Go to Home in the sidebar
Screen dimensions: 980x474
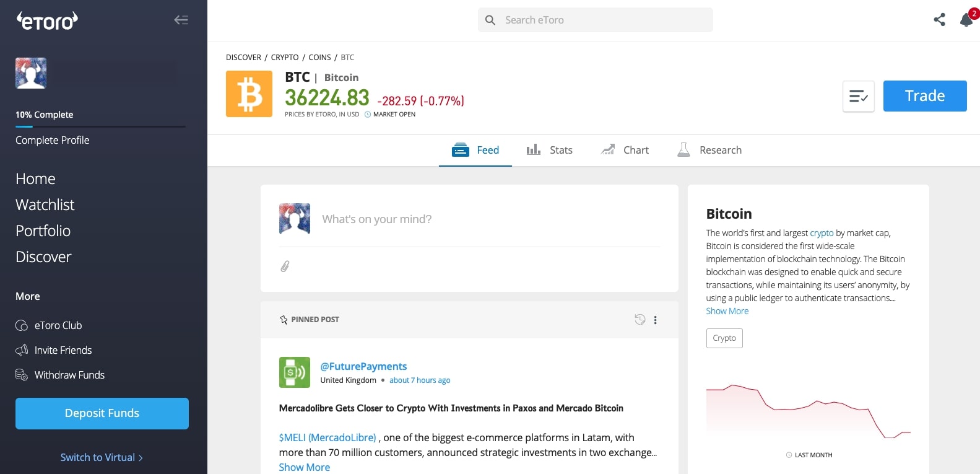click(x=35, y=179)
